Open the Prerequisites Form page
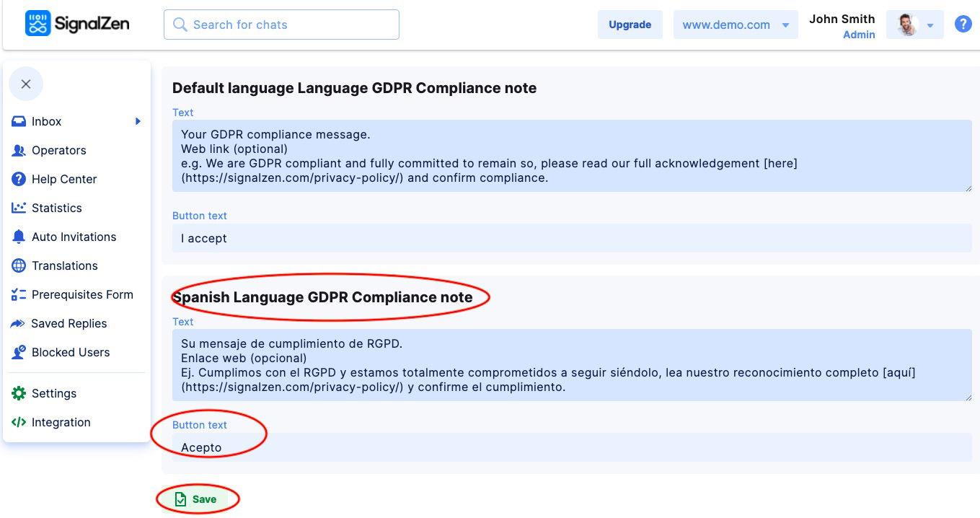Viewport: 980px width, 518px height. coord(81,295)
